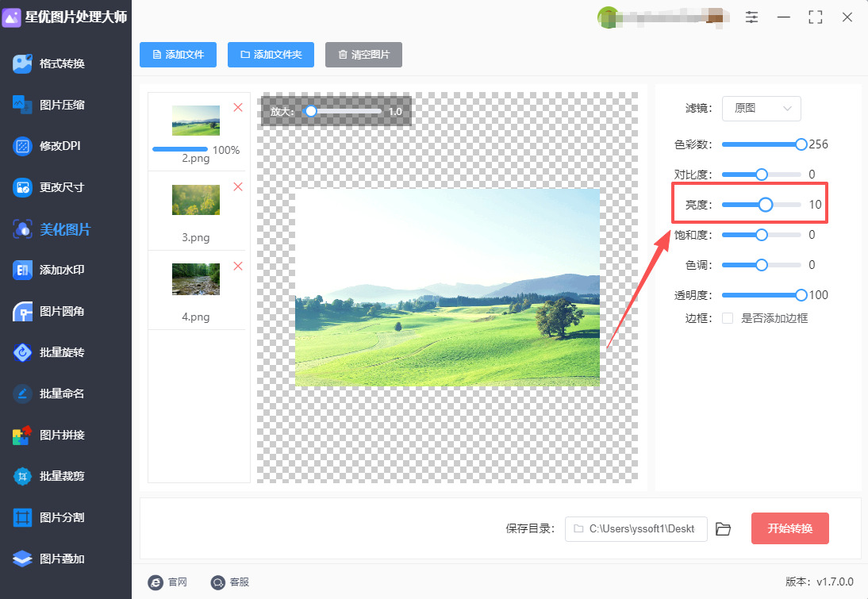Click the 添加文件夹 button
The image size is (868, 599).
tap(271, 55)
